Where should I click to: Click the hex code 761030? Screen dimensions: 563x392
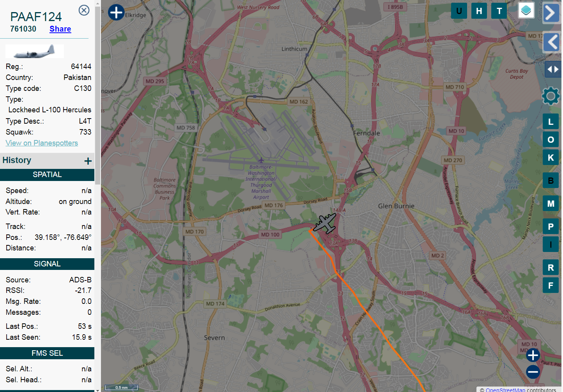tap(23, 29)
